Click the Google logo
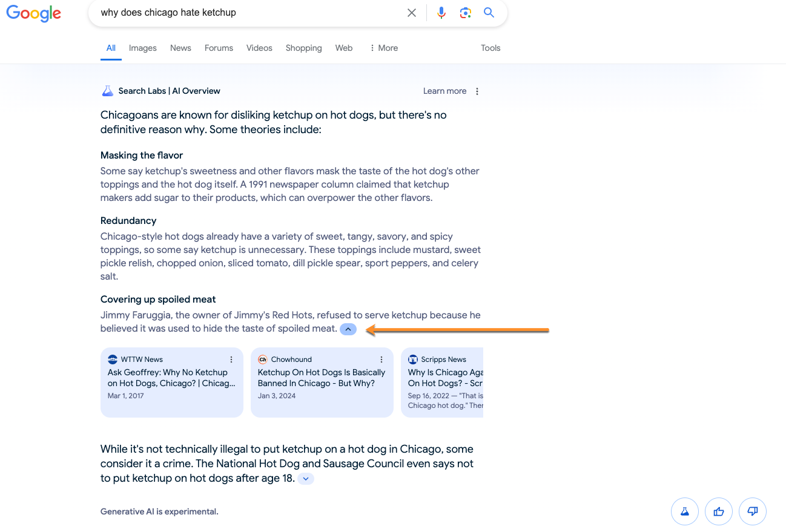The width and height of the screenshot is (786, 532). 34,13
